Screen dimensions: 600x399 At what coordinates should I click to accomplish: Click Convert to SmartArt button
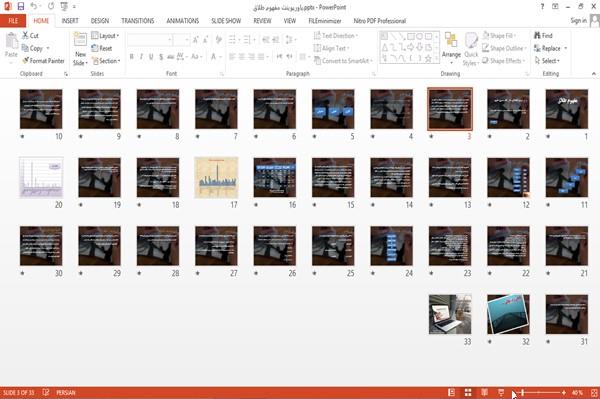(343, 61)
